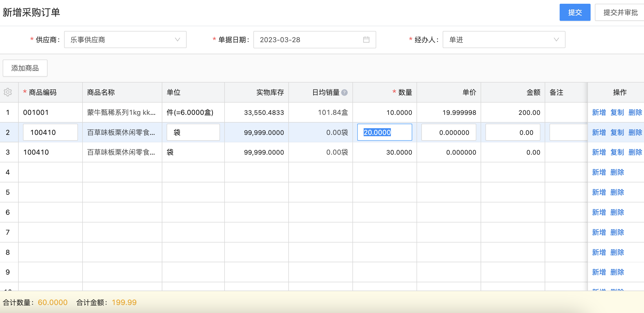This screenshot has height=313, width=644.
Task: Click empty product code cell in row 4
Action: pyautogui.click(x=50, y=172)
